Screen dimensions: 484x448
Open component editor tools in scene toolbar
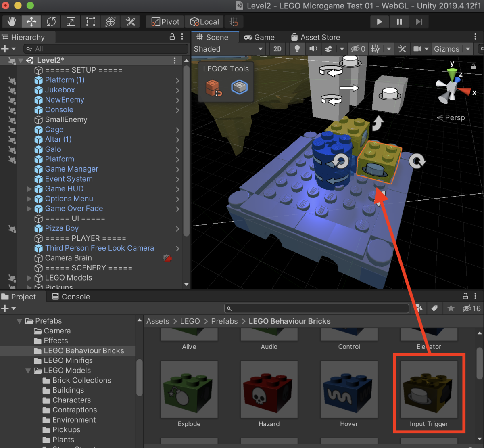pos(402,49)
